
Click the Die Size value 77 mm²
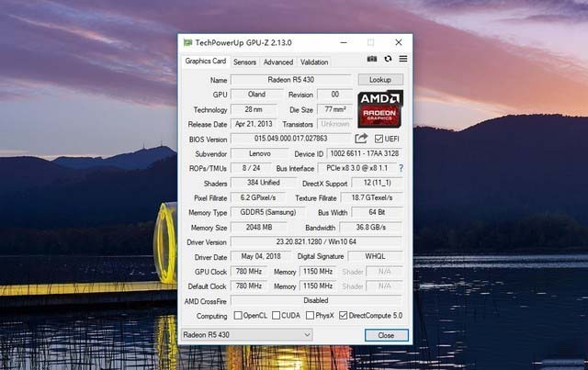click(x=334, y=109)
